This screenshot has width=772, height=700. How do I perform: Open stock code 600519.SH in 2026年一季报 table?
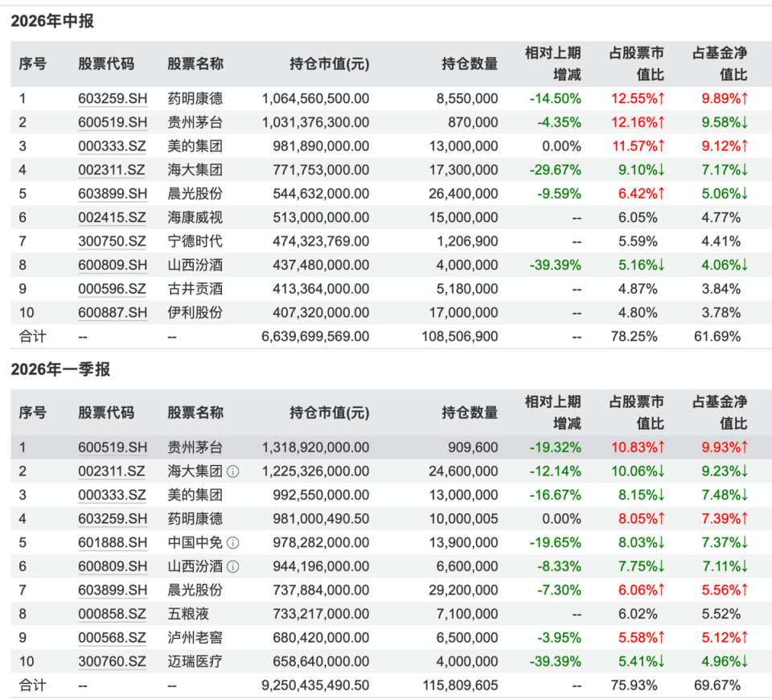click(x=113, y=447)
